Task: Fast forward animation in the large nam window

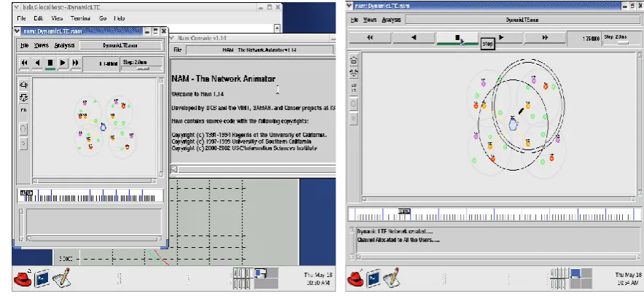Action: (x=545, y=38)
